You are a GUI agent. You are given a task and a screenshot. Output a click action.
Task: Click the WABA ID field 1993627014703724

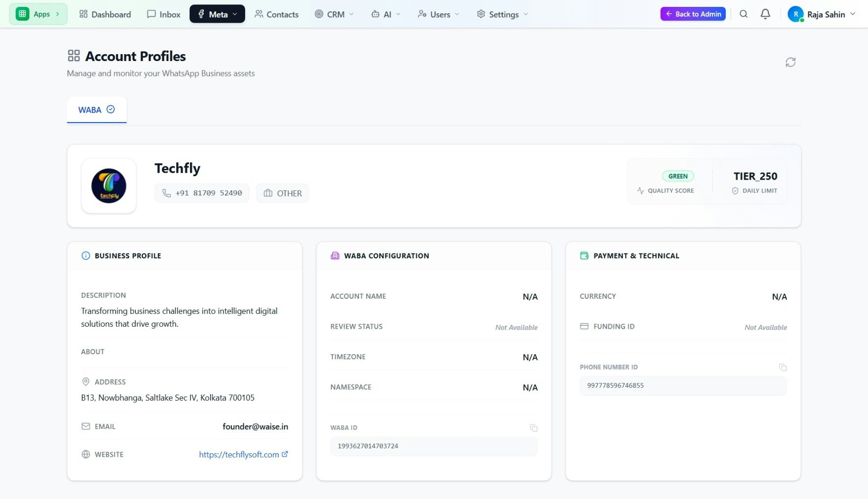[434, 446]
